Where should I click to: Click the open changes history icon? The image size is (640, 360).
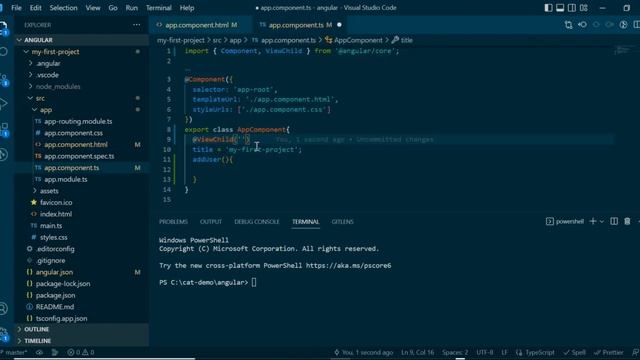582,25
